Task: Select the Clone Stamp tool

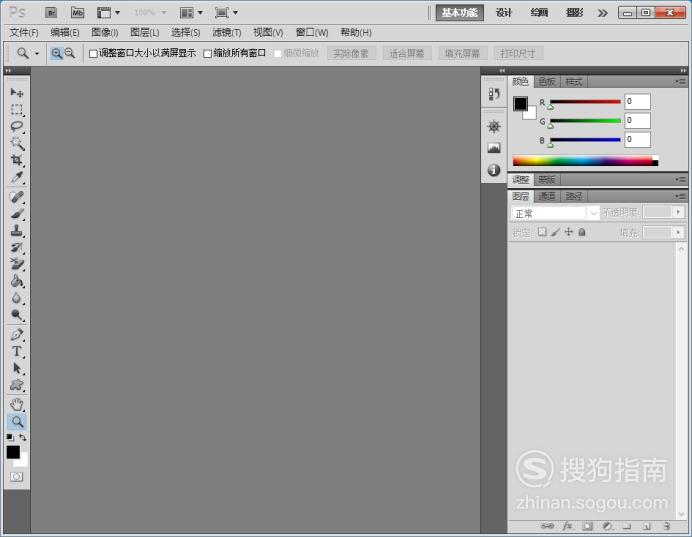Action: coord(17,231)
